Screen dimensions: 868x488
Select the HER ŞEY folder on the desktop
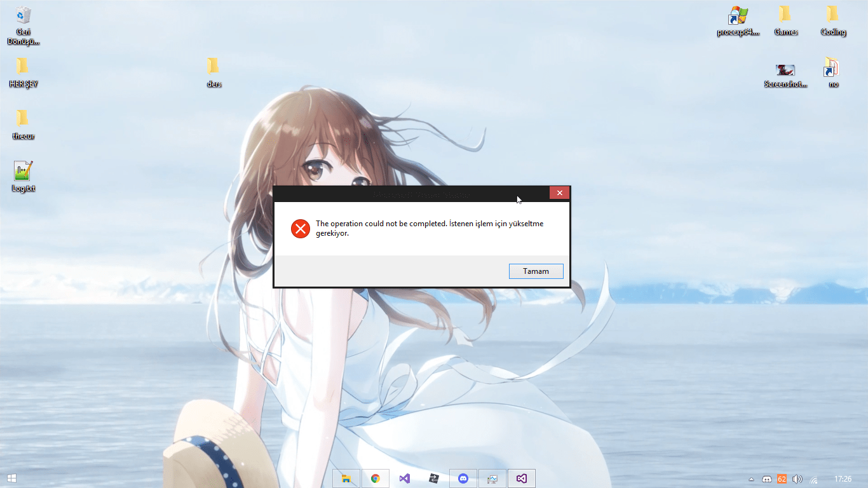point(24,72)
